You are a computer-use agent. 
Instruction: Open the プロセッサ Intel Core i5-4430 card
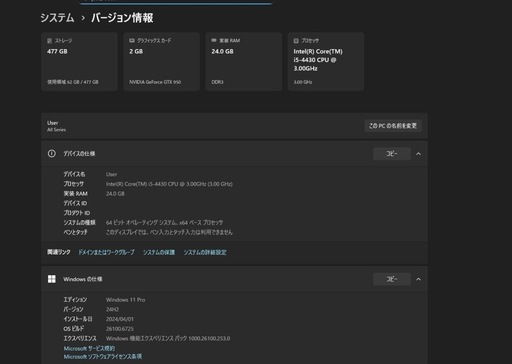(x=326, y=61)
